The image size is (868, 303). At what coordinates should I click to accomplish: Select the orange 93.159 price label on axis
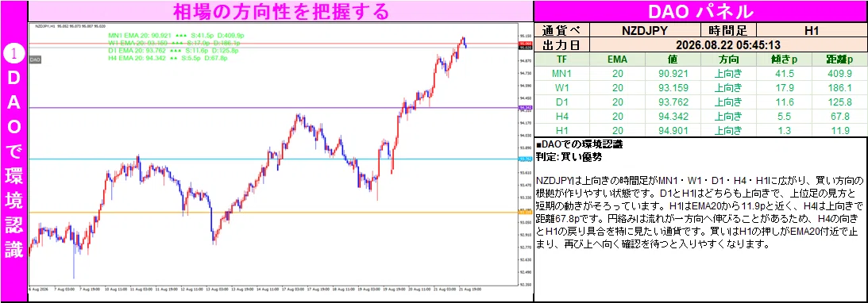tap(525, 213)
